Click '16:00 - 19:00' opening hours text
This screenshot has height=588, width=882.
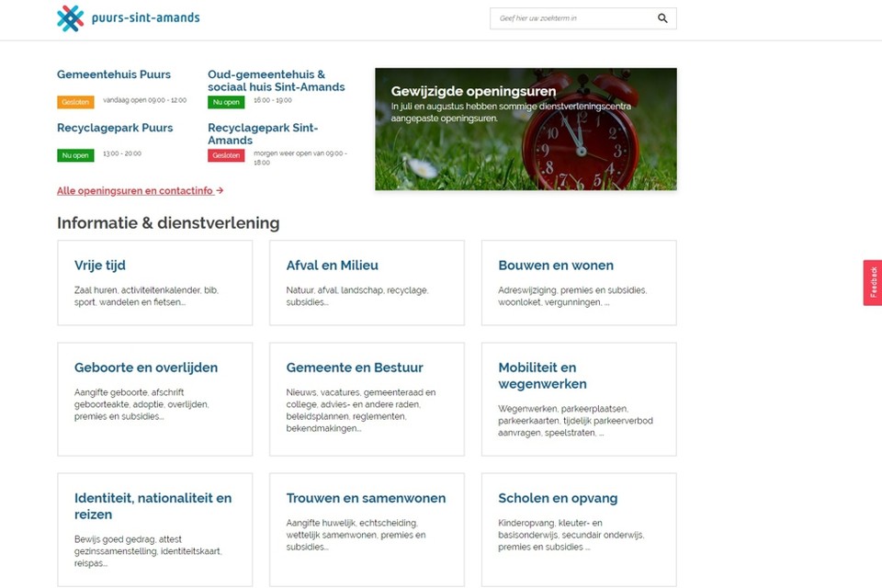point(273,100)
